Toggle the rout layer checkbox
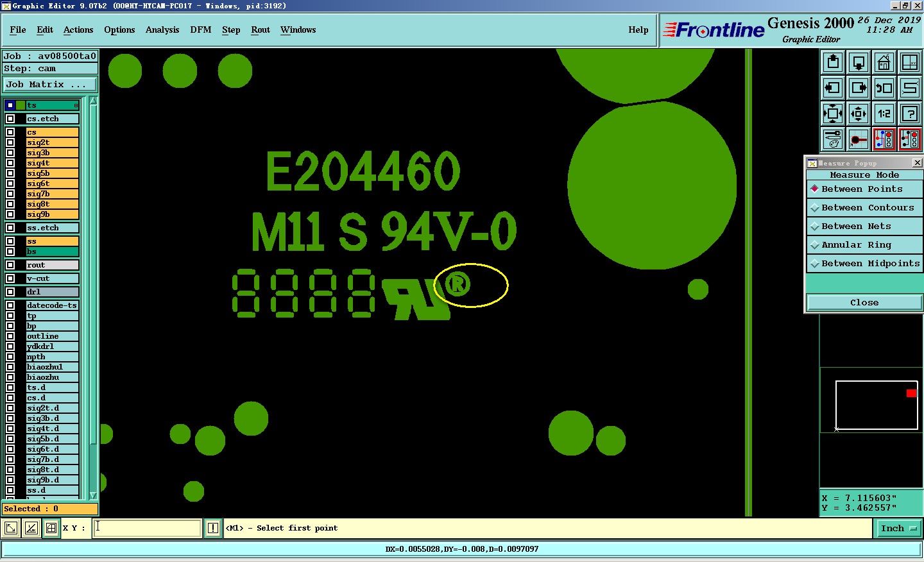This screenshot has width=924, height=562. 10,265
